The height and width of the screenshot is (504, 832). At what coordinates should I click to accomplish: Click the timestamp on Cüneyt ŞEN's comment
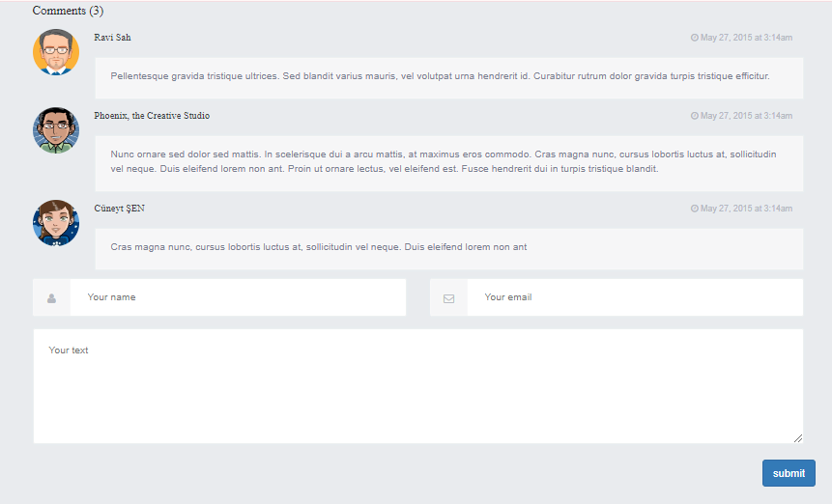point(746,209)
